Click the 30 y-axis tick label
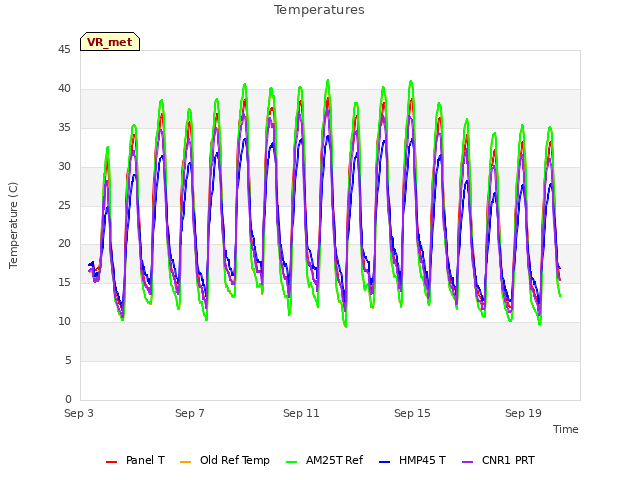Viewport: 640px width, 480px height. (x=64, y=167)
